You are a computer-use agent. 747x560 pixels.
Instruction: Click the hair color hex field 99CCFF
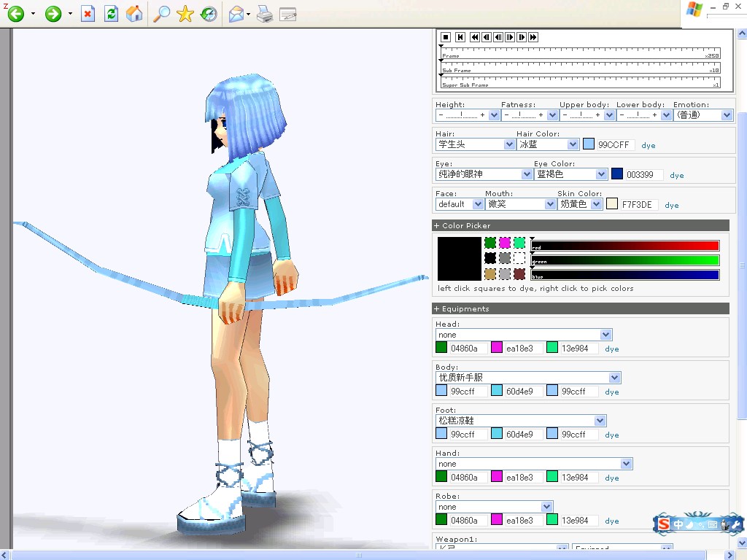(615, 145)
